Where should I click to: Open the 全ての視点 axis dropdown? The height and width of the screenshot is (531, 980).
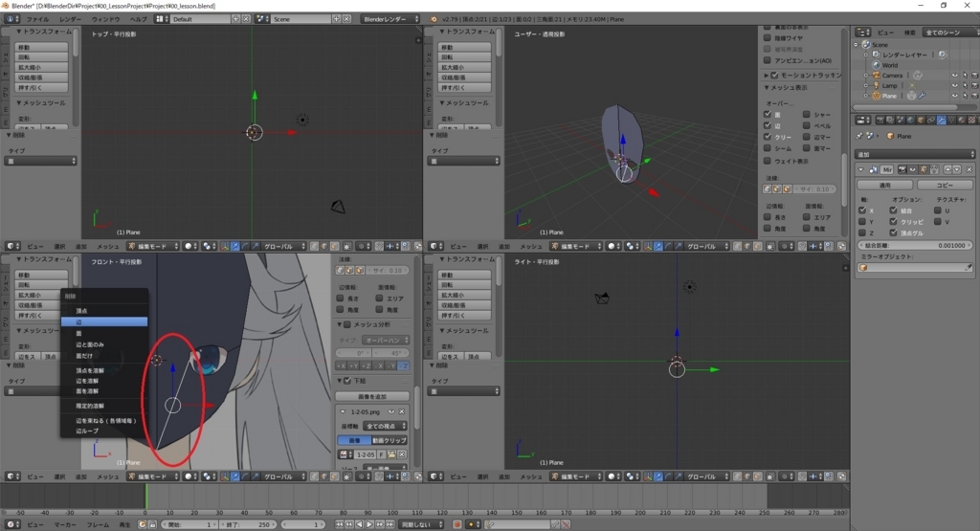click(386, 426)
